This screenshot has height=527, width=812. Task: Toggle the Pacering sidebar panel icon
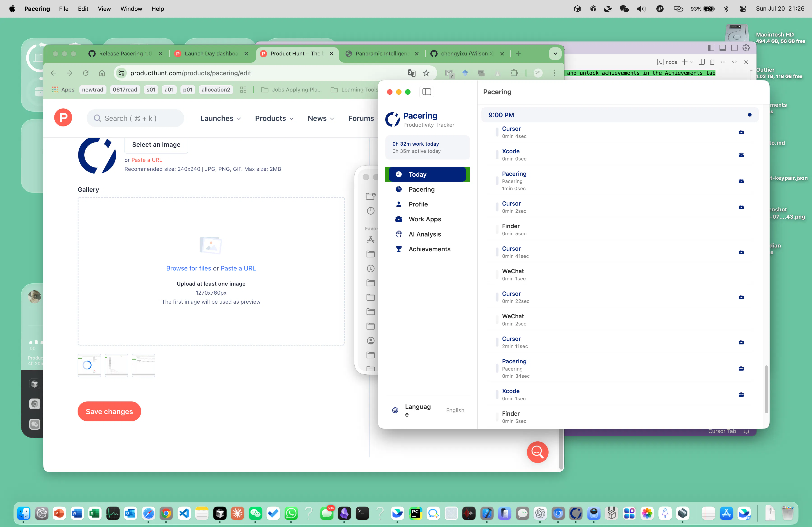427,92
